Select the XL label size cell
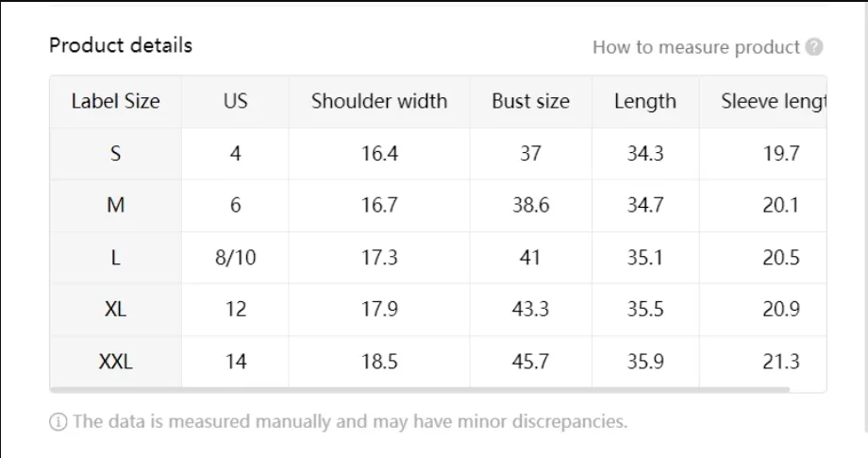Image resolution: width=868 pixels, height=458 pixels. (116, 309)
